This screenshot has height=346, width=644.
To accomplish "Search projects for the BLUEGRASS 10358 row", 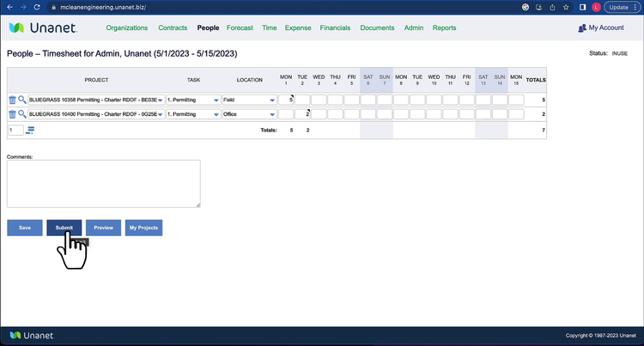I will [x=22, y=100].
